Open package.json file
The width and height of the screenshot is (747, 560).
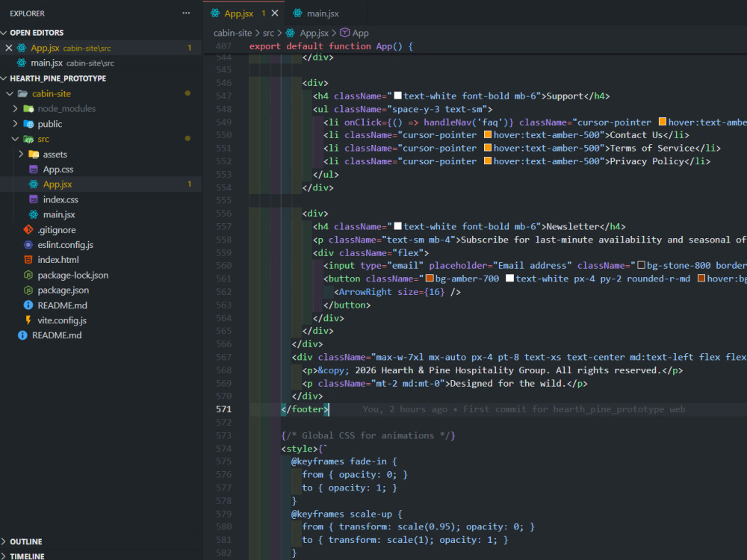(x=63, y=290)
